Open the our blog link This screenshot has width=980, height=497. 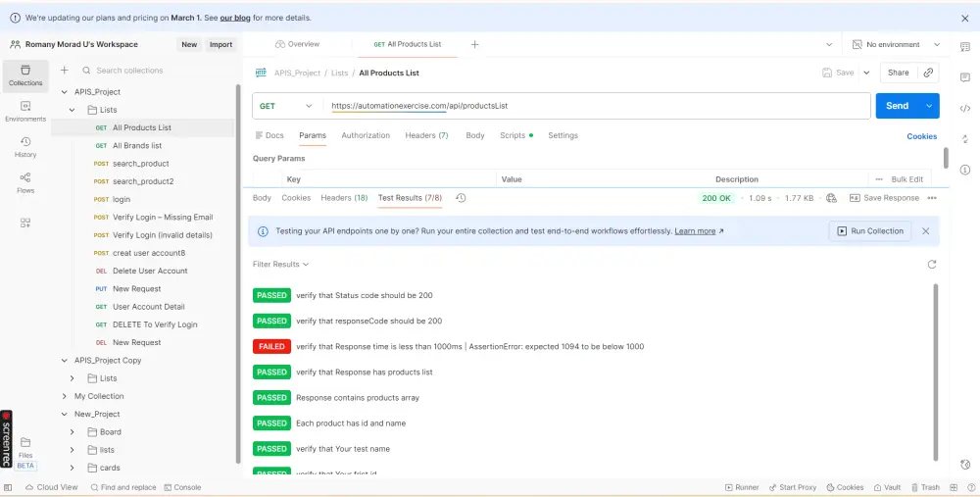click(x=235, y=18)
